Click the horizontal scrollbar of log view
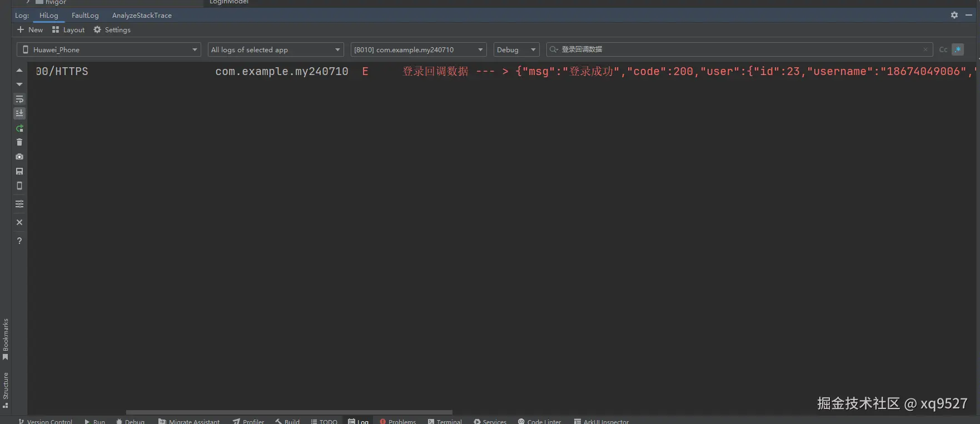Screen dimensions: 980x424 click(289, 412)
